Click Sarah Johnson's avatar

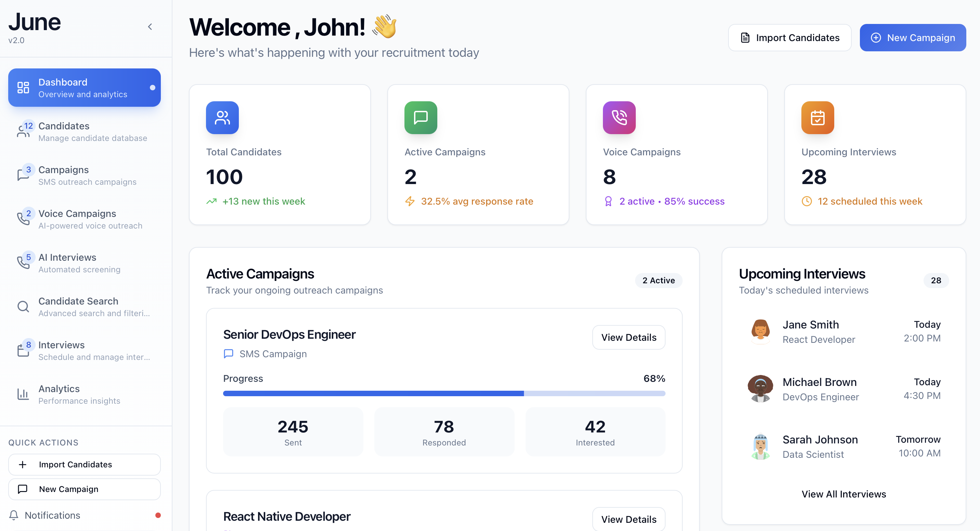tap(760, 446)
